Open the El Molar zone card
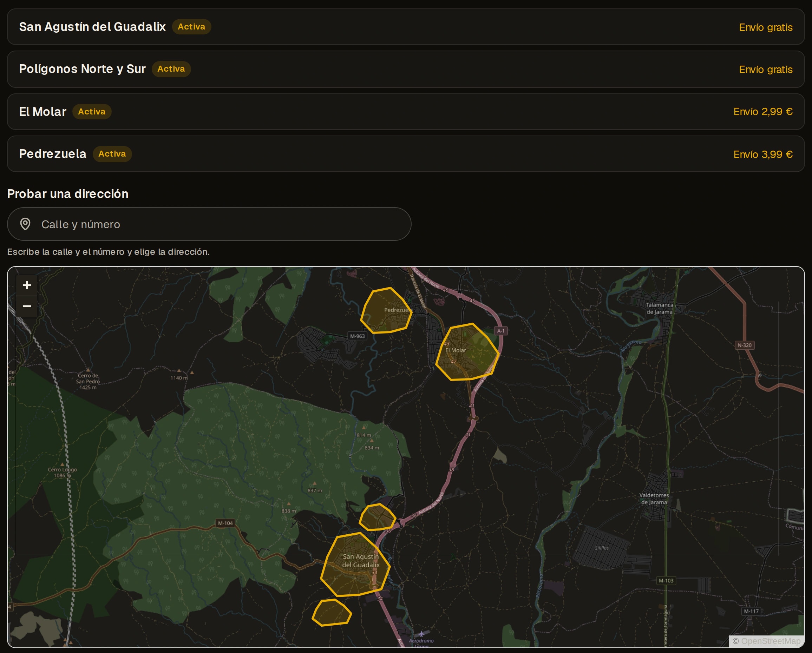The height and width of the screenshot is (653, 812). click(x=406, y=112)
